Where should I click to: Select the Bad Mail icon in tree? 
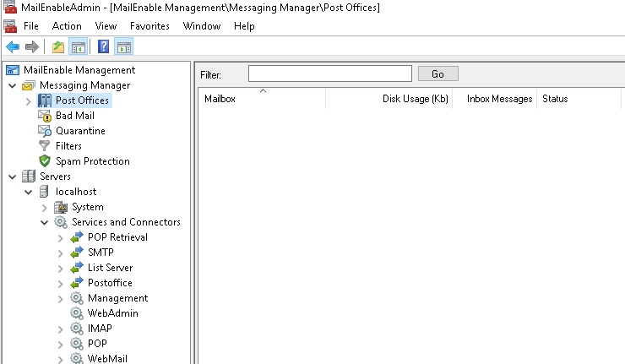pos(45,116)
